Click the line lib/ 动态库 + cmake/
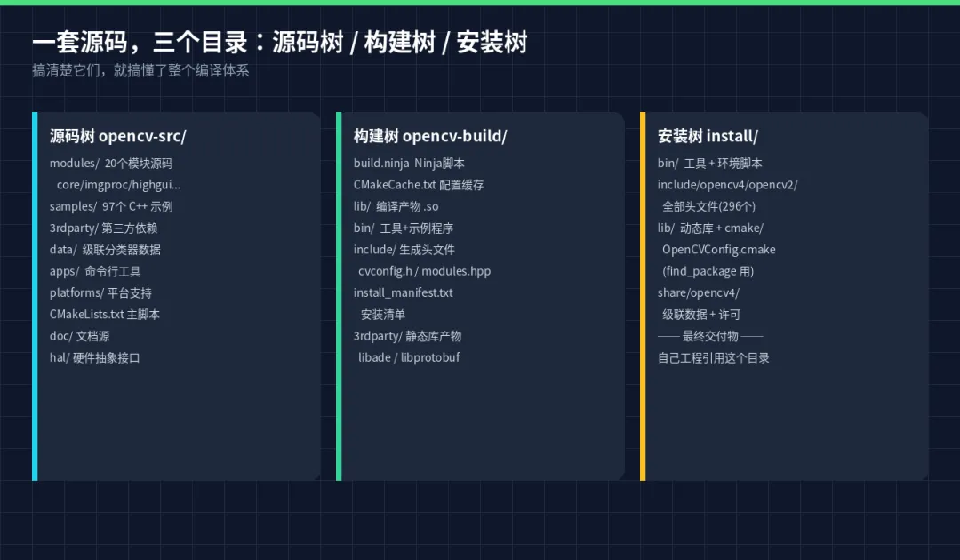Screen dimensions: 960x560 710,228
